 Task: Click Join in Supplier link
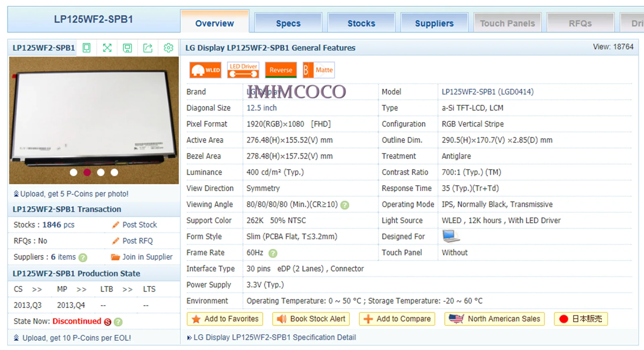147,257
